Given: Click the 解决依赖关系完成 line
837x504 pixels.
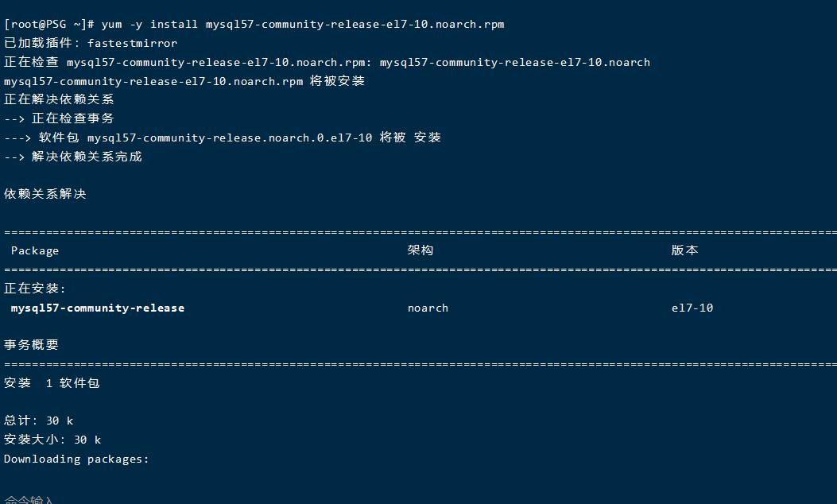Looking at the screenshot, I should coord(72,157).
